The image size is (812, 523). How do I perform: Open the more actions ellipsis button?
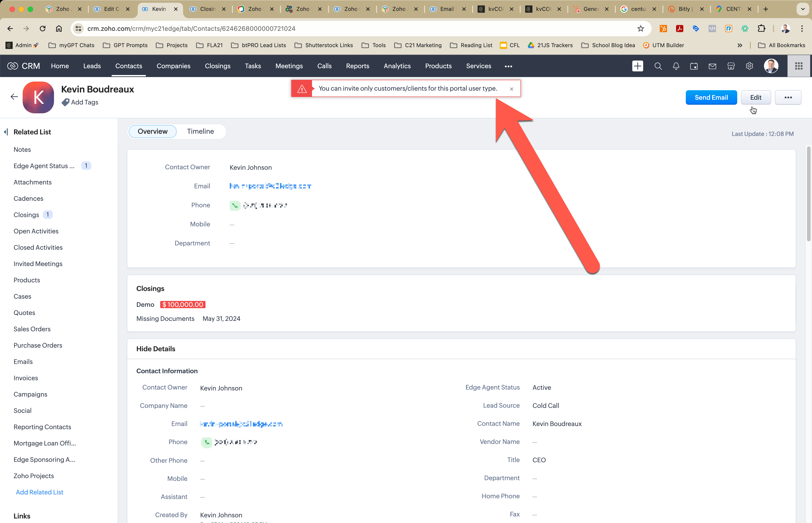click(788, 97)
